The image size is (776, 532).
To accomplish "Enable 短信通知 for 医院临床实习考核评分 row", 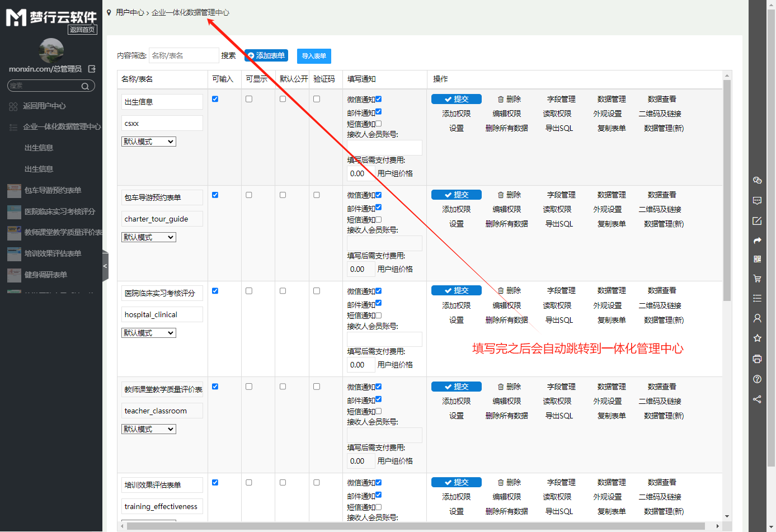I will tap(378, 316).
